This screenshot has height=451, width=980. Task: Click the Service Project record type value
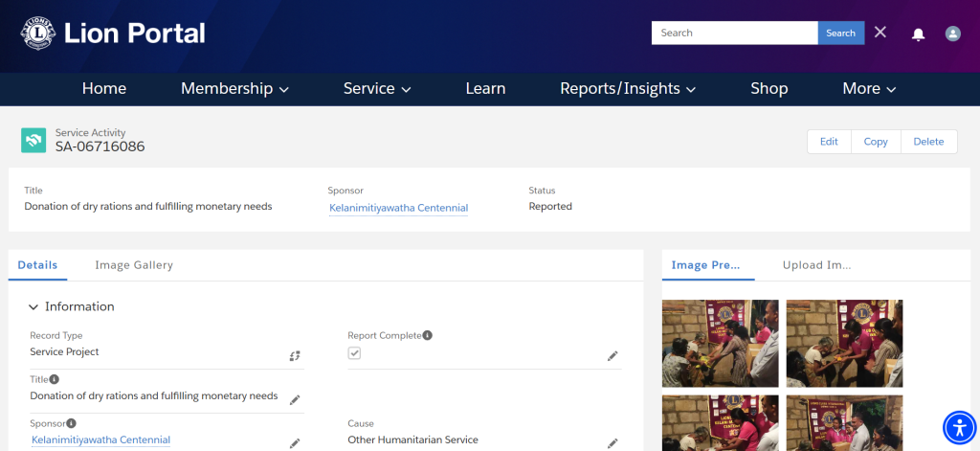click(x=64, y=351)
